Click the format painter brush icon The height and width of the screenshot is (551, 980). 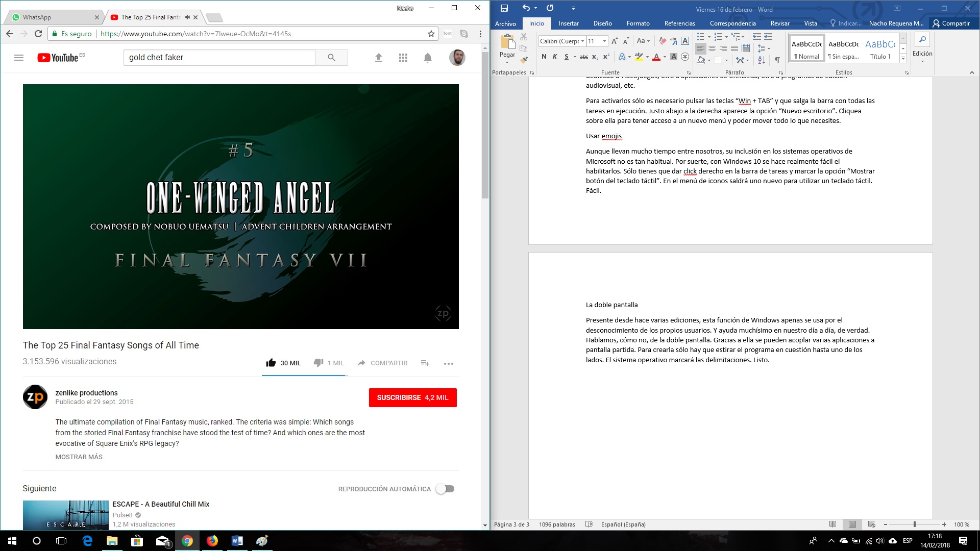tap(524, 60)
